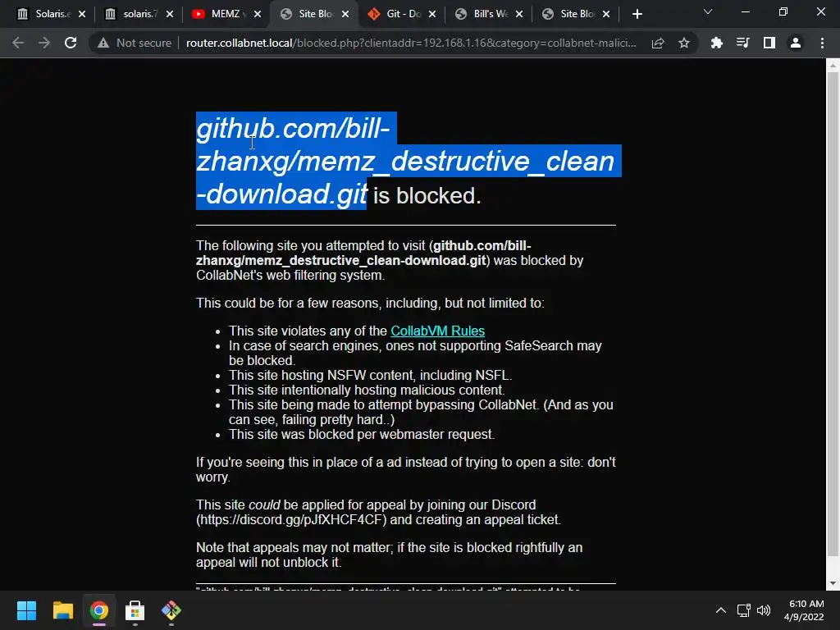Click the scrollbar down arrow
This screenshot has width=840, height=630.
point(833,583)
